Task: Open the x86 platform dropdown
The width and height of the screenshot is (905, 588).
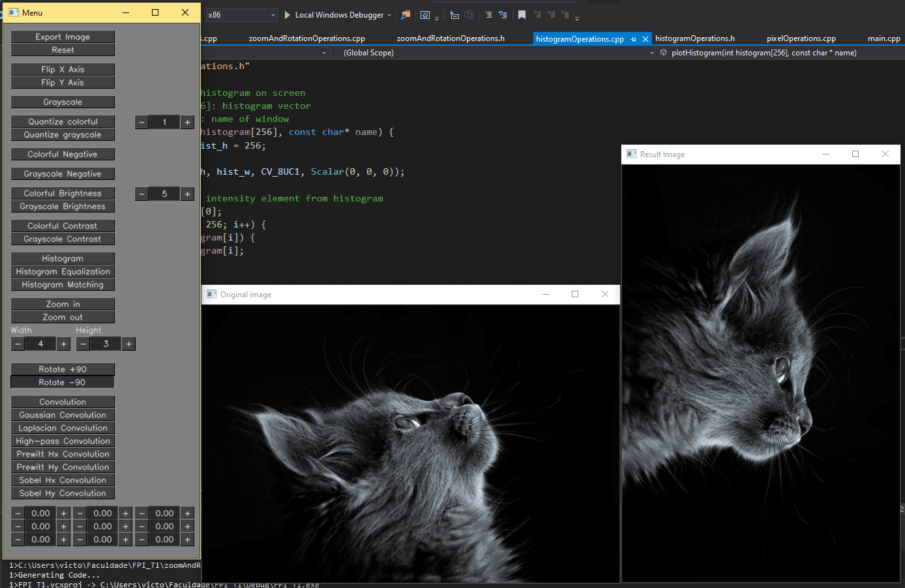Action: pos(241,14)
